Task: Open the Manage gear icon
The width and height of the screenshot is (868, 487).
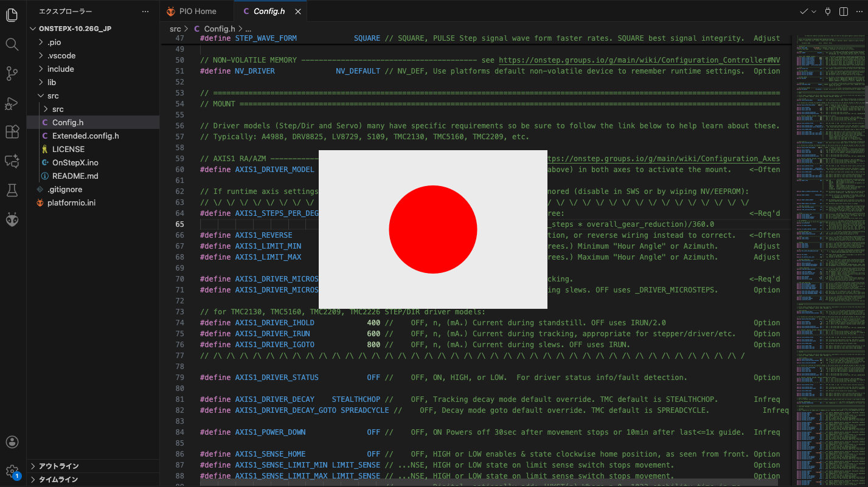Action: (x=12, y=471)
